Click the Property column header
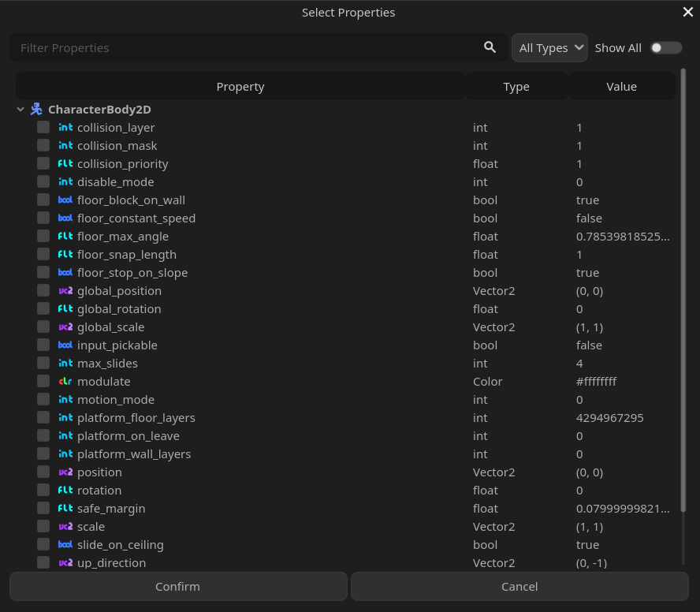 point(240,86)
